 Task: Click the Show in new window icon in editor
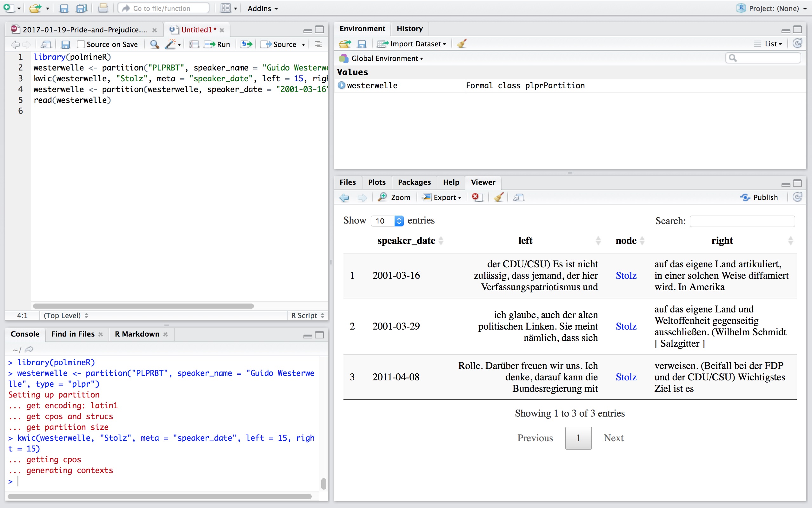pyautogui.click(x=46, y=44)
